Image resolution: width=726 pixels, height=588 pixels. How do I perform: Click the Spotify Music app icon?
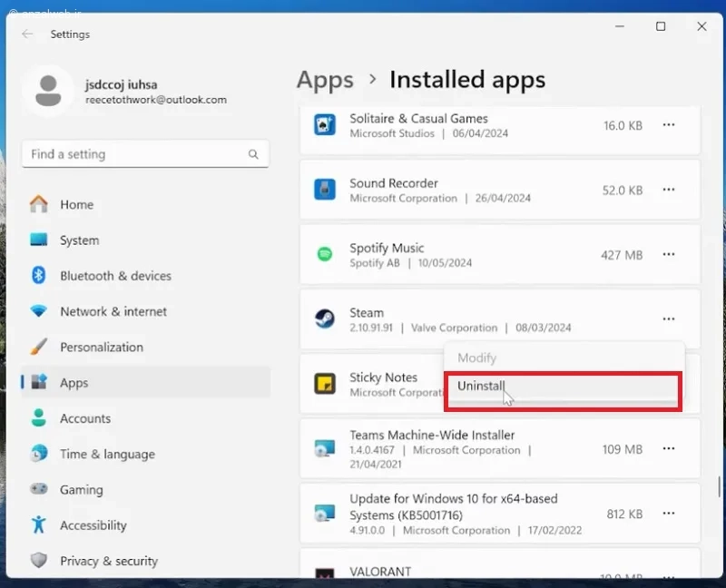(x=325, y=254)
